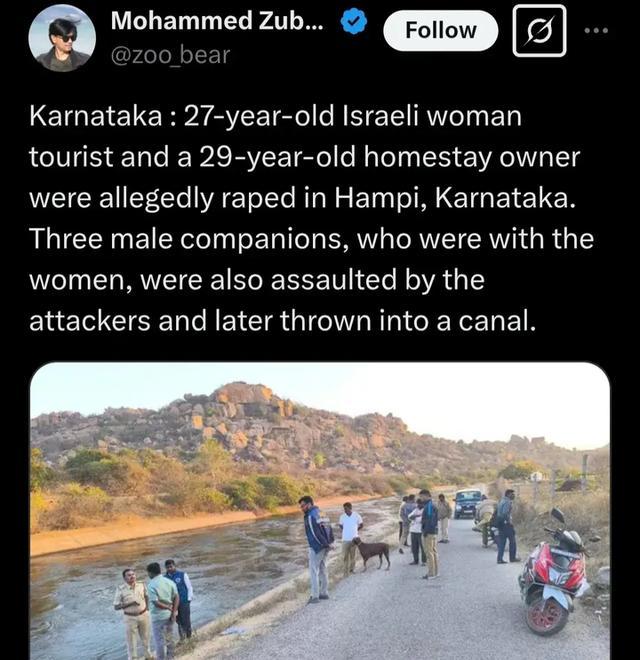
Task: Click the brown dog in the photo
Action: (x=373, y=554)
